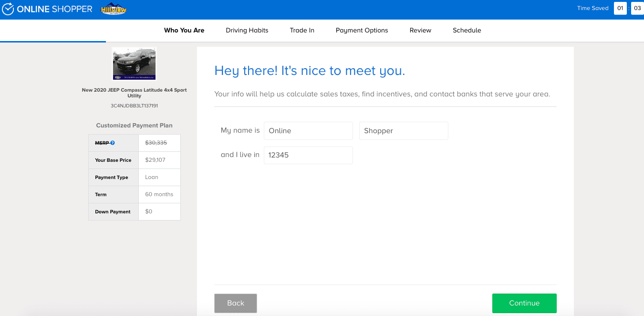The width and height of the screenshot is (644, 316).
Task: Click the 60 months Term value
Action: [159, 194]
